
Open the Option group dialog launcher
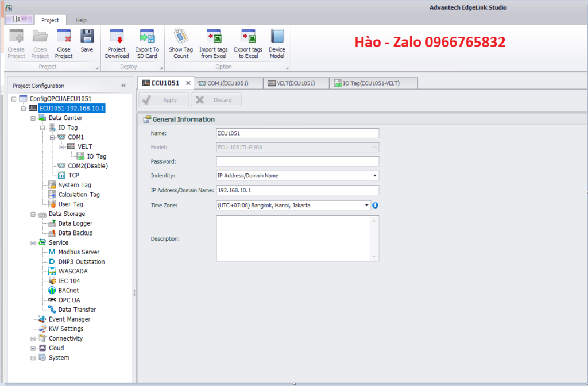point(288,68)
